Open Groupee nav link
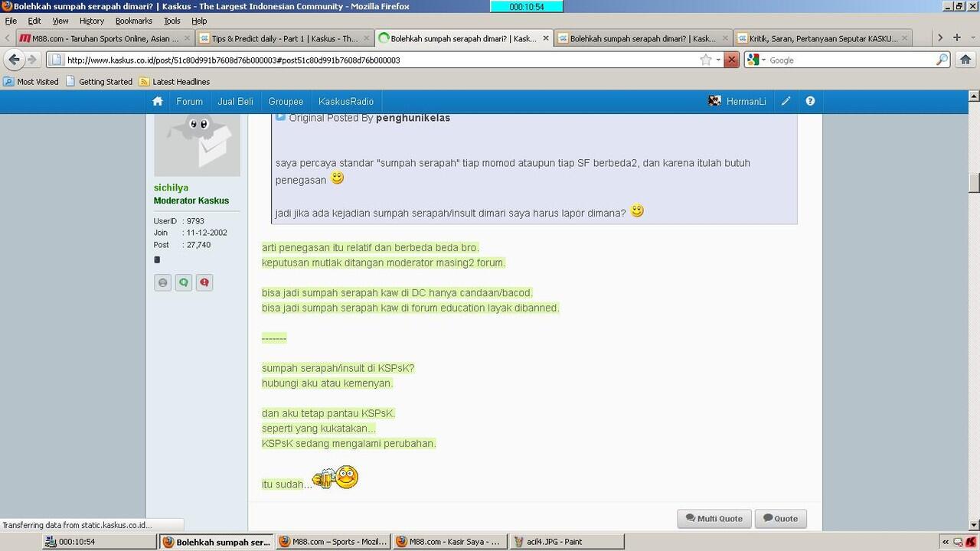Viewport: 980px width, 551px height. tap(286, 101)
